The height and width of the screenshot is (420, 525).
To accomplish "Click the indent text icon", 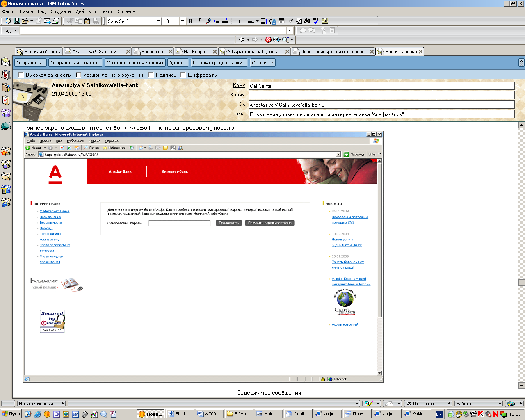I will (x=217, y=21).
